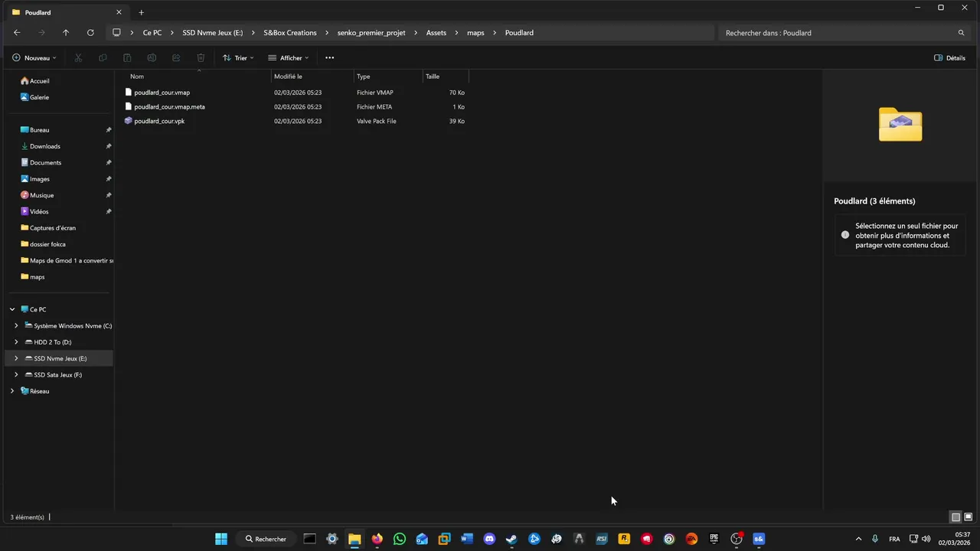The width and height of the screenshot is (980, 551).
Task: Open new tab with plus button
Action: [x=141, y=12]
